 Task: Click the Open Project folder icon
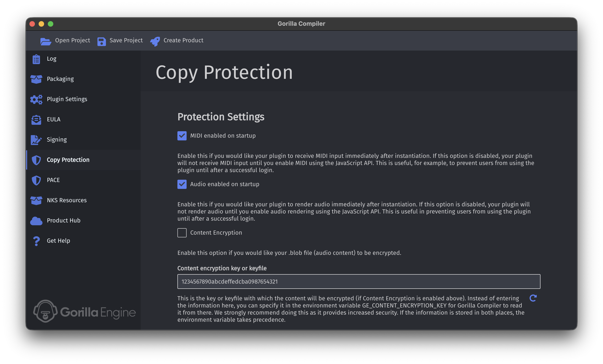tap(46, 41)
